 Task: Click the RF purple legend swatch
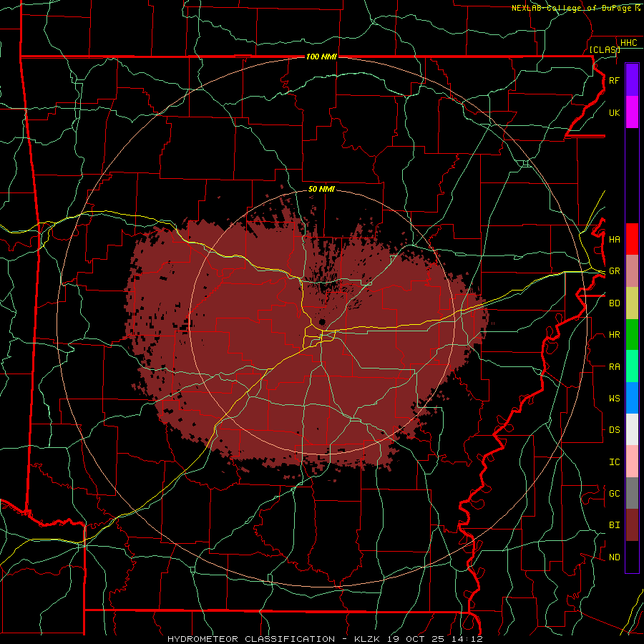coord(632,80)
